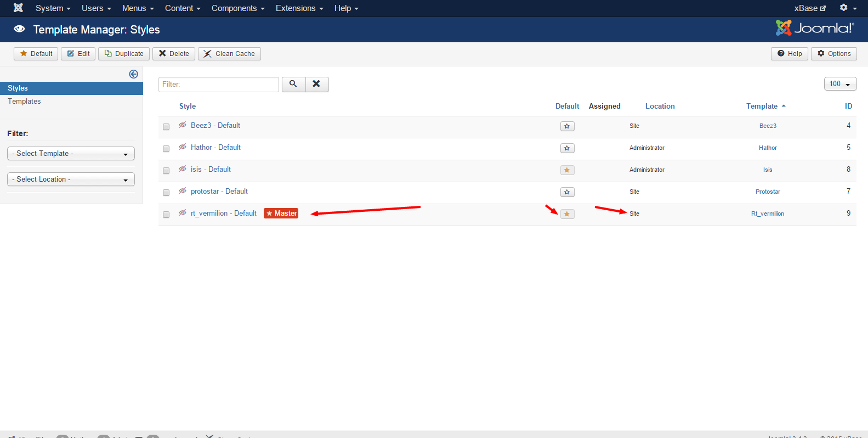Viewport: 868px width, 438px height.
Task: Sort by the ID column header
Action: pyautogui.click(x=848, y=106)
